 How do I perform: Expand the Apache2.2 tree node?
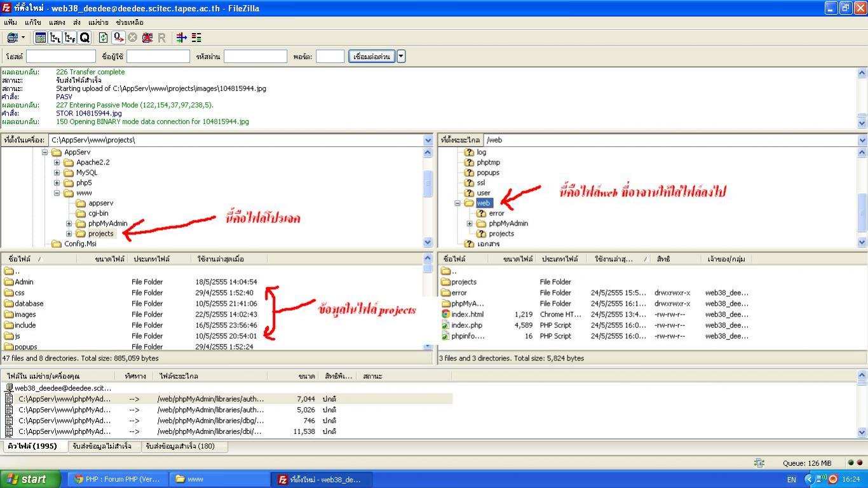click(x=57, y=163)
